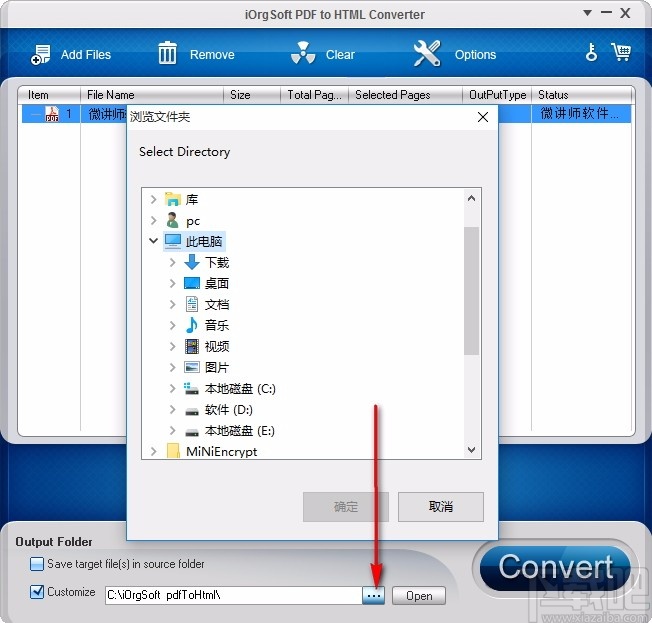Click the Clear radiation icon
652x623 pixels.
click(x=303, y=53)
